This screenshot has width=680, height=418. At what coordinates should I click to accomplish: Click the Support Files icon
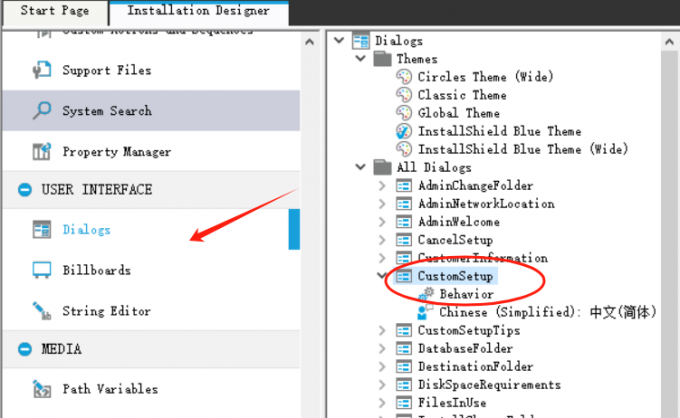[x=42, y=71]
